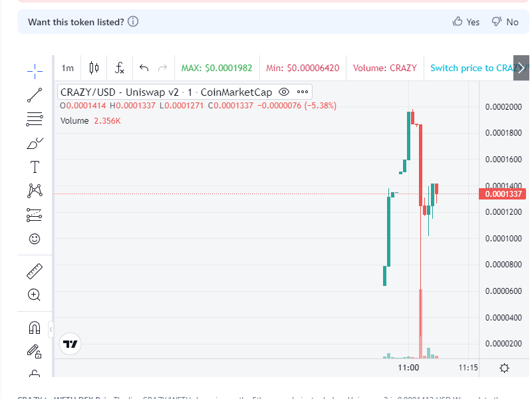Screen dimensions: 532x399
Task: Select the ruler measure tool
Action: (35, 271)
